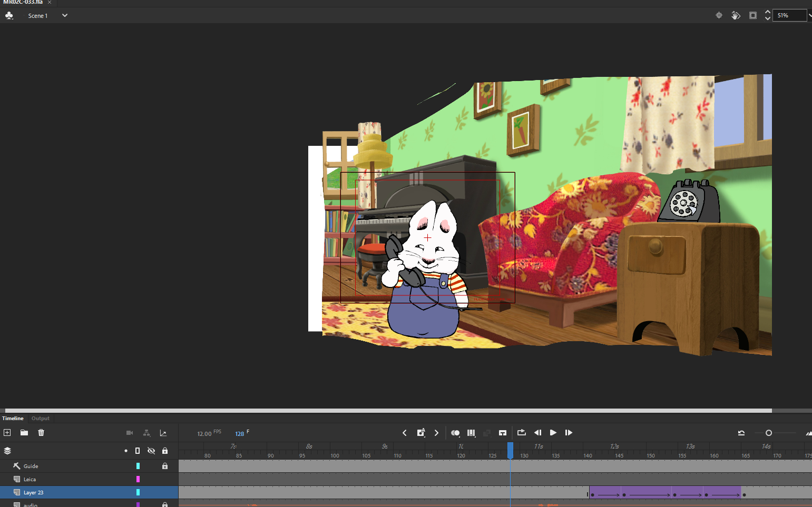Unlock the Guide layer padlock
Image resolution: width=812 pixels, height=507 pixels.
165,466
